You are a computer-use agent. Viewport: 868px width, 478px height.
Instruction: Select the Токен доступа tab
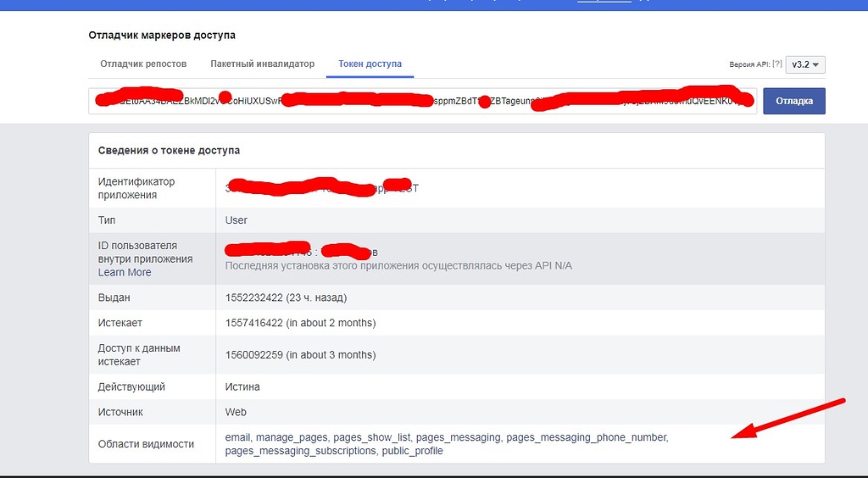(x=370, y=64)
